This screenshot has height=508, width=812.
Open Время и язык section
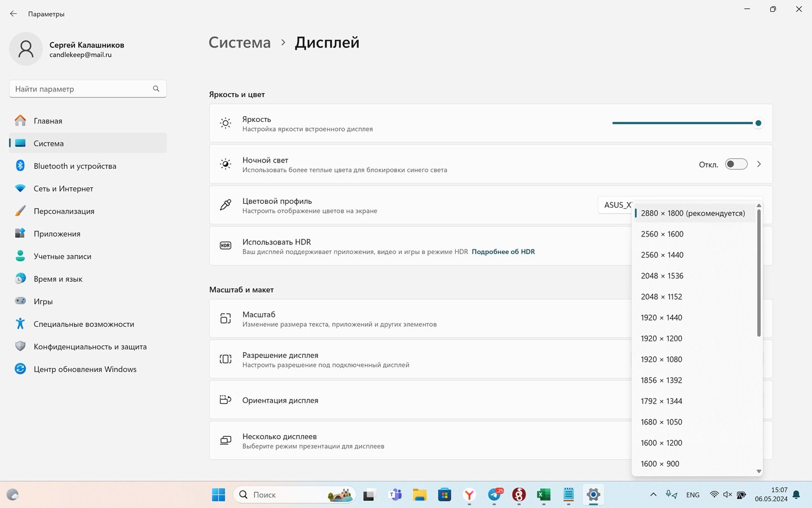point(88,279)
